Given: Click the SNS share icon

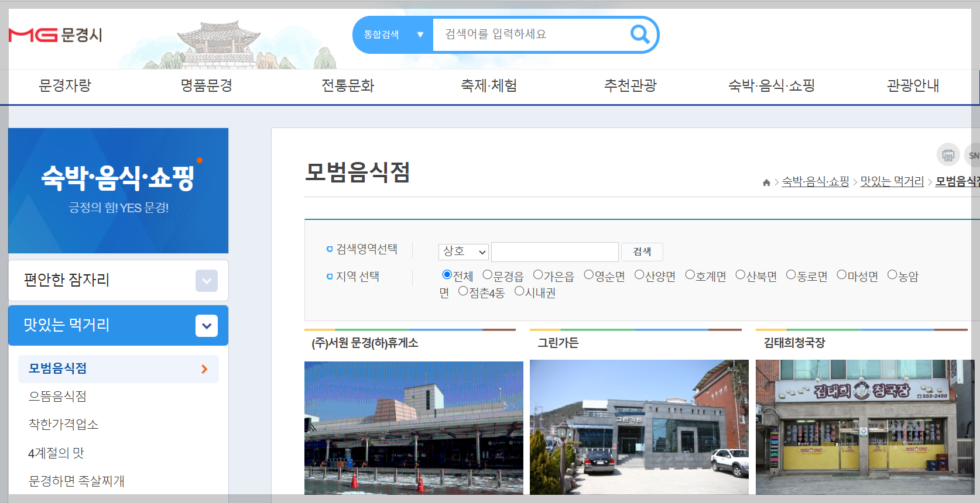Looking at the screenshot, I should (973, 155).
